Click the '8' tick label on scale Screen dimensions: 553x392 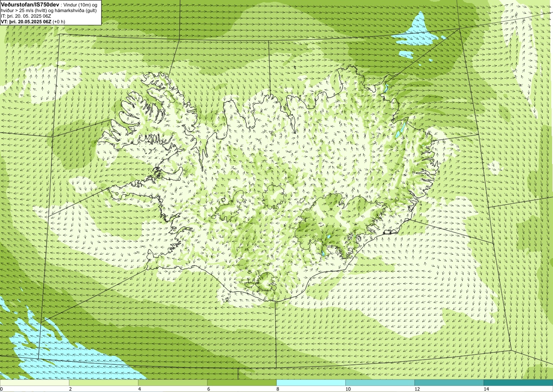point(278,389)
